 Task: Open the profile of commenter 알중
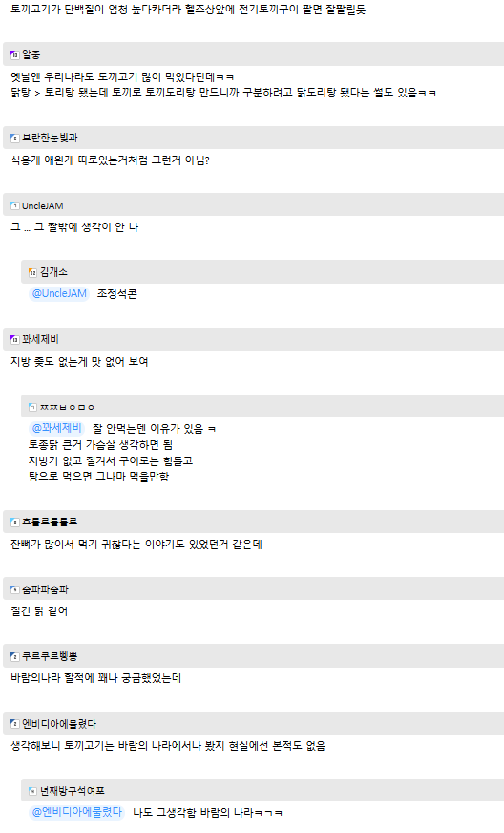(31, 54)
